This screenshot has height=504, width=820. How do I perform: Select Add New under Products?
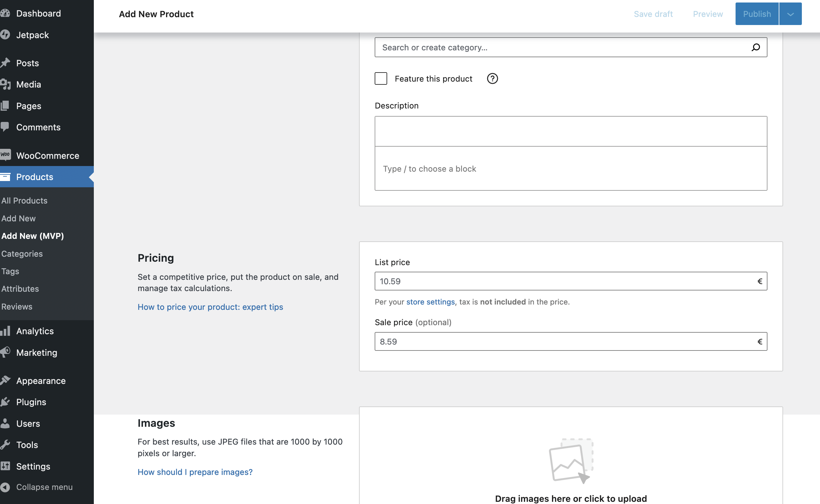point(19,218)
